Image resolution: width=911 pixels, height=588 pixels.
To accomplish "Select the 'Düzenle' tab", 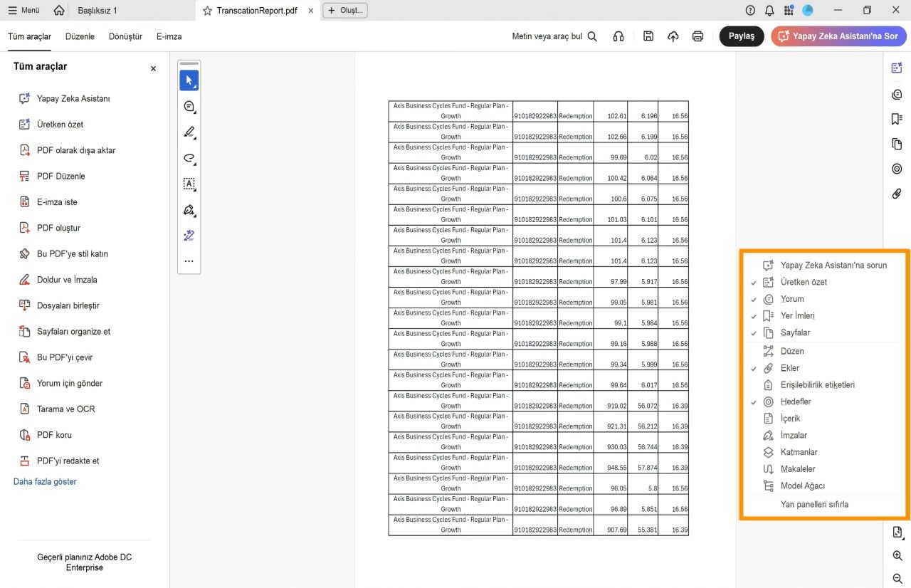I will (x=80, y=36).
